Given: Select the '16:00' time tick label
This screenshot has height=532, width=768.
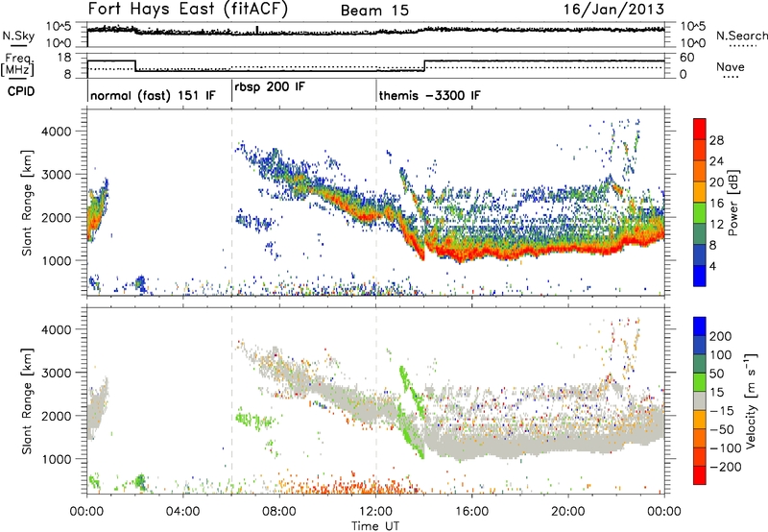Looking at the screenshot, I should tap(471, 512).
